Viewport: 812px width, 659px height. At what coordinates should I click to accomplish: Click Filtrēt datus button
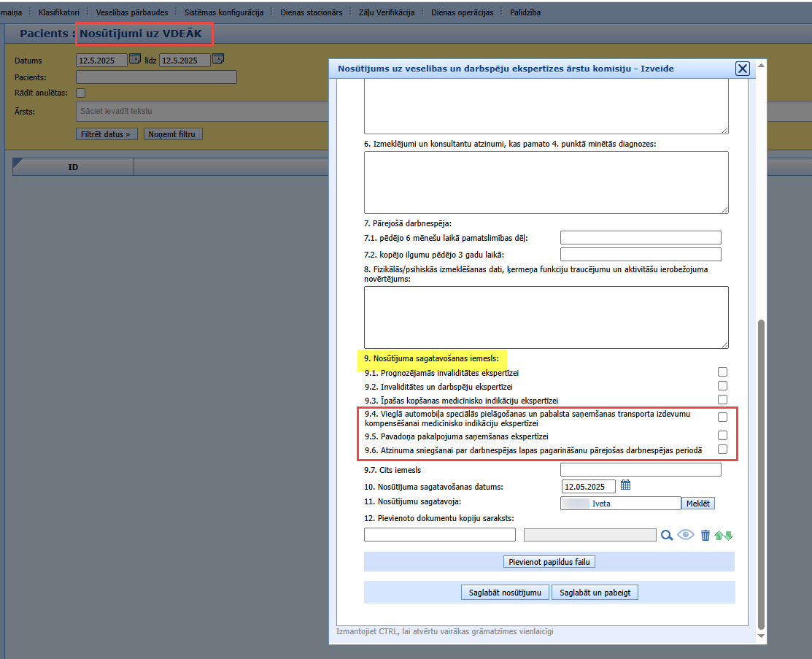pos(107,134)
